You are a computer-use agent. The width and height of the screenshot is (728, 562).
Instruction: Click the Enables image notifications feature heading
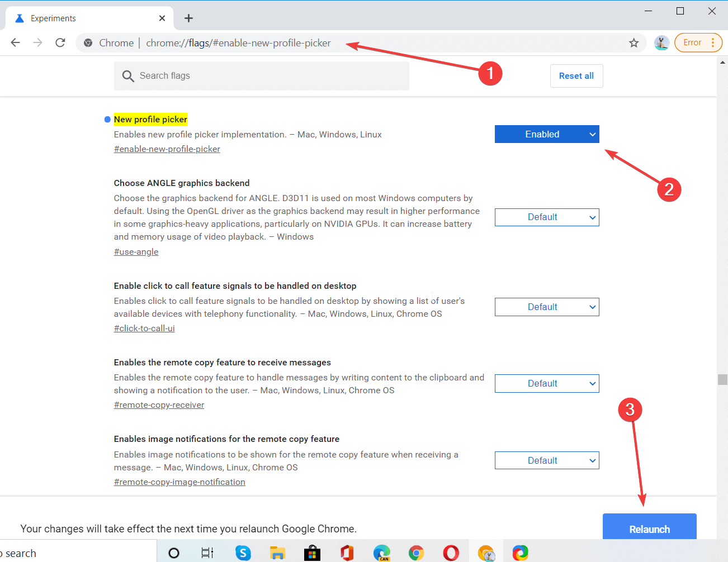pos(226,439)
